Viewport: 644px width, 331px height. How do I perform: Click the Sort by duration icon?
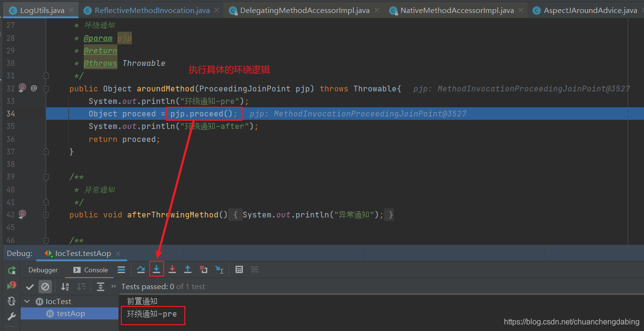(81, 287)
